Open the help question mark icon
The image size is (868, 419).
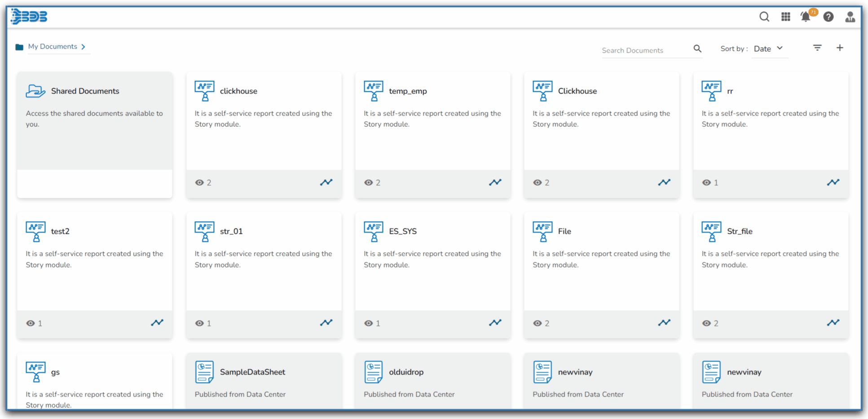[x=828, y=17]
